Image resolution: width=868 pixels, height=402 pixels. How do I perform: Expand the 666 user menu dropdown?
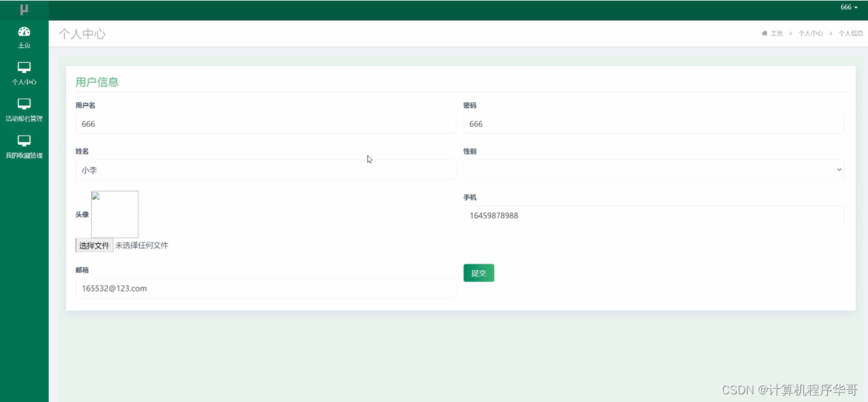849,8
